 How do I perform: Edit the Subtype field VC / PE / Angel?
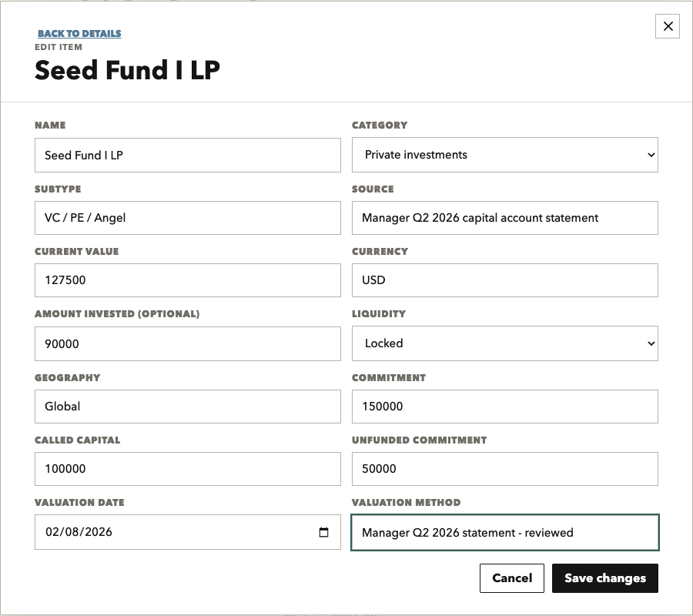coord(188,218)
